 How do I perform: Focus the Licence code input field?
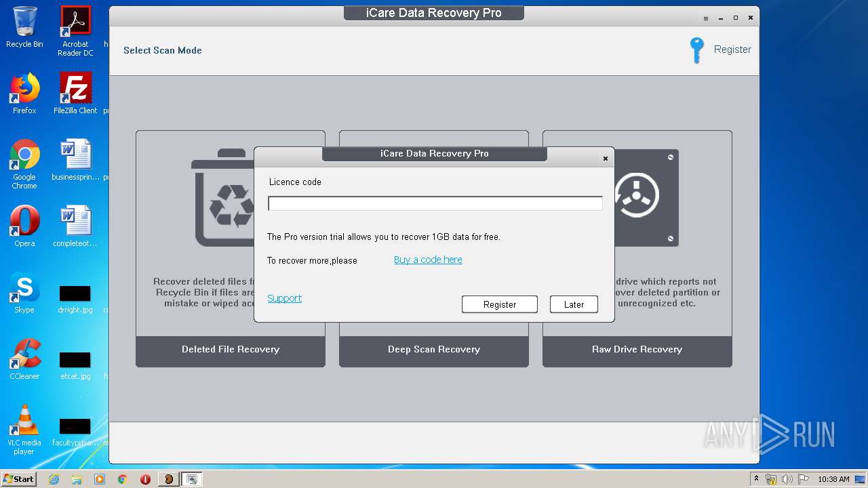pyautogui.click(x=435, y=203)
